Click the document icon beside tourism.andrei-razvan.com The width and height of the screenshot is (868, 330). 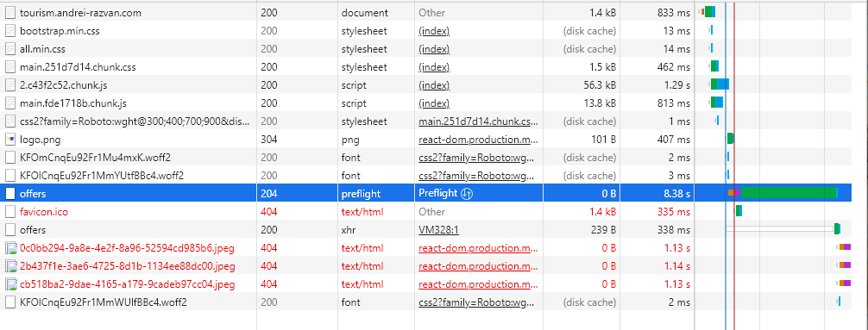10,13
